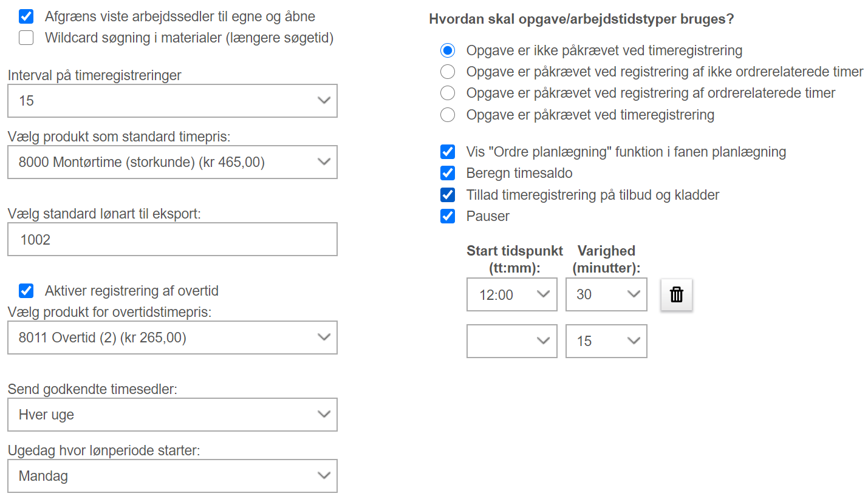Expand the standard timepris product dropdown
868x499 pixels.
point(173,162)
